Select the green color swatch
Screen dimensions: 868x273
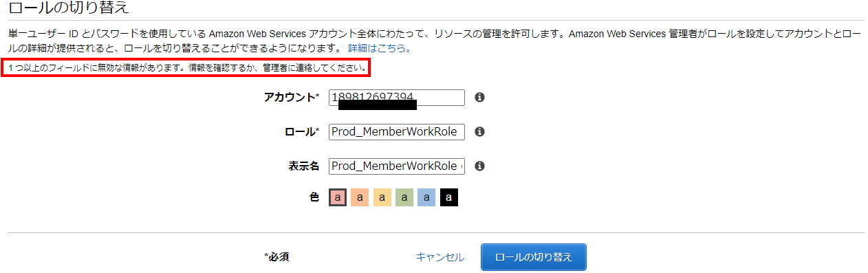click(404, 197)
